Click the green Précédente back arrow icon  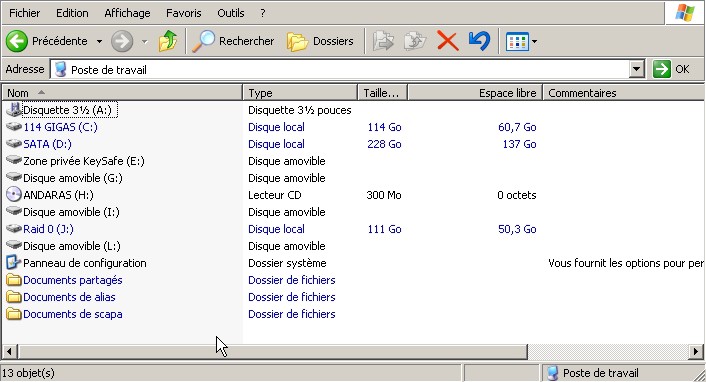pos(17,41)
